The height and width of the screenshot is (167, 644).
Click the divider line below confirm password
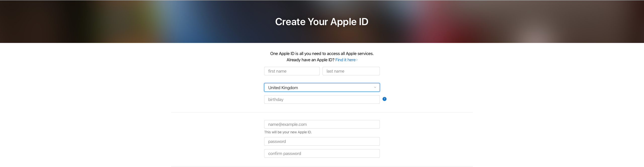pyautogui.click(x=322, y=166)
